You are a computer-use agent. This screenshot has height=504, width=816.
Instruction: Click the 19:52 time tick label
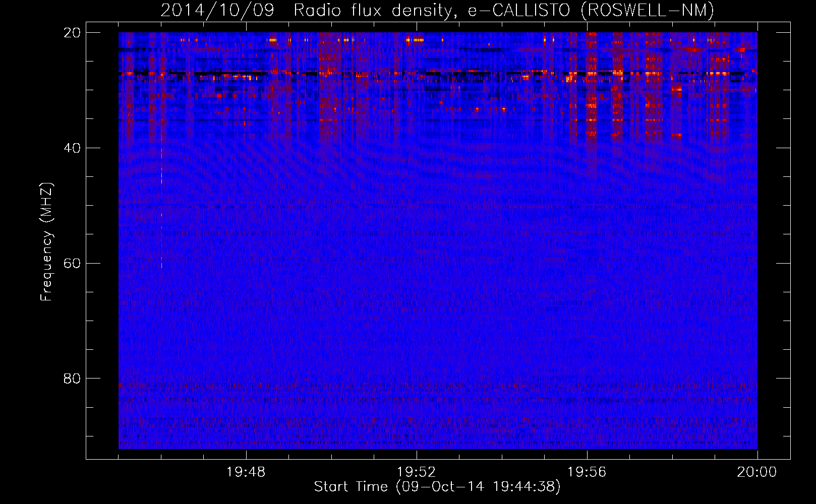coord(416,472)
